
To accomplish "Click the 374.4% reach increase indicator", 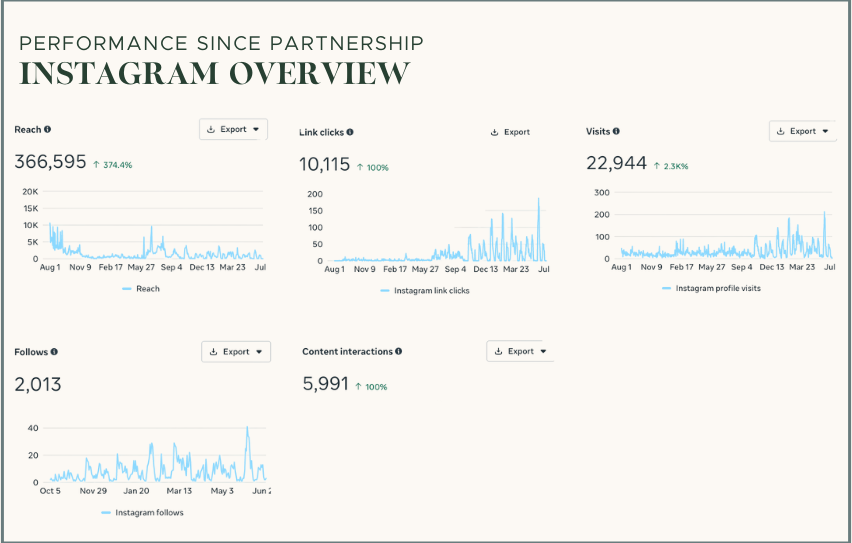I will pyautogui.click(x=112, y=165).
